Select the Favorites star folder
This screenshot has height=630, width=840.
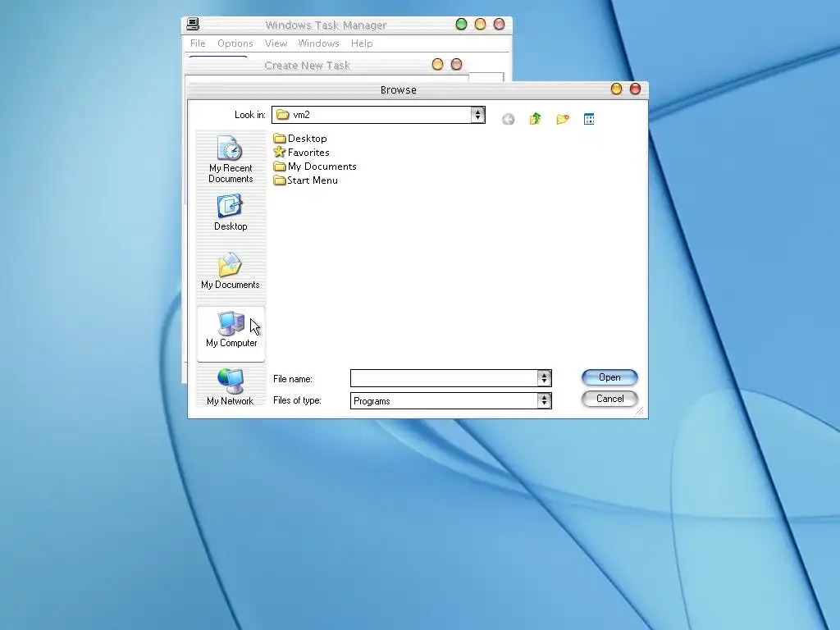pos(301,152)
